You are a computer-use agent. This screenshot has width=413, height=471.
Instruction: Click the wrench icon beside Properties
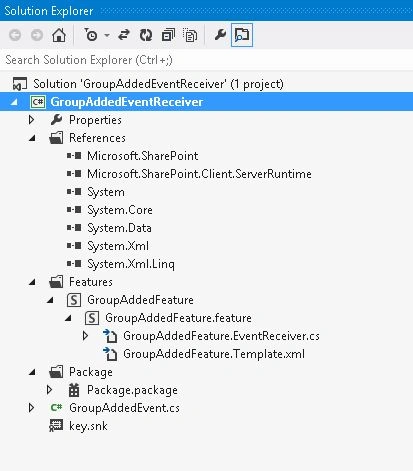click(56, 120)
